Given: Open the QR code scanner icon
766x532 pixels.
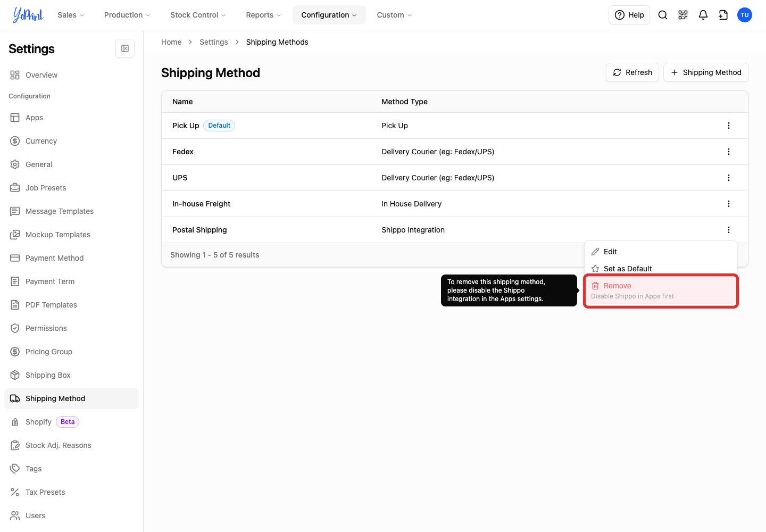Looking at the screenshot, I should tap(683, 15).
